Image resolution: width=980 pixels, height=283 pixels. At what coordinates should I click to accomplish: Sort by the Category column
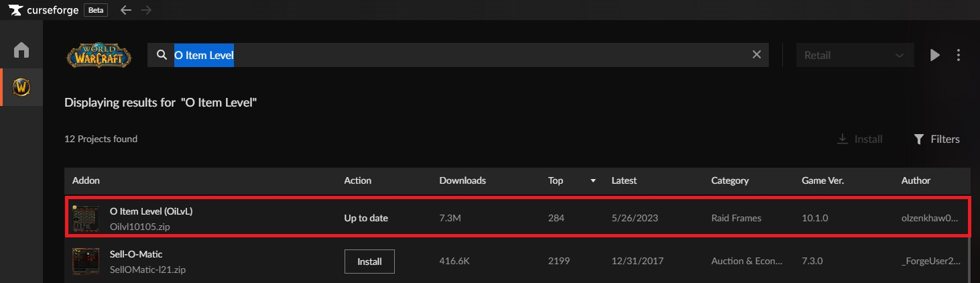tap(730, 180)
